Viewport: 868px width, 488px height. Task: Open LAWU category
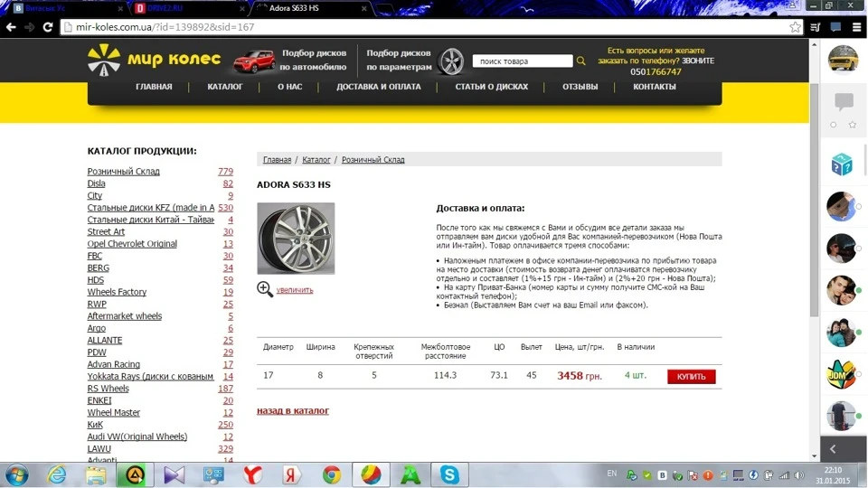(99, 449)
